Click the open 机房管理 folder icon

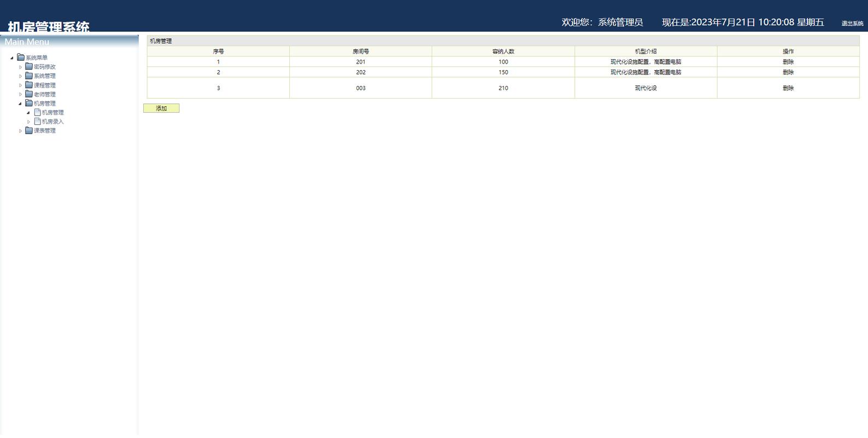point(29,103)
